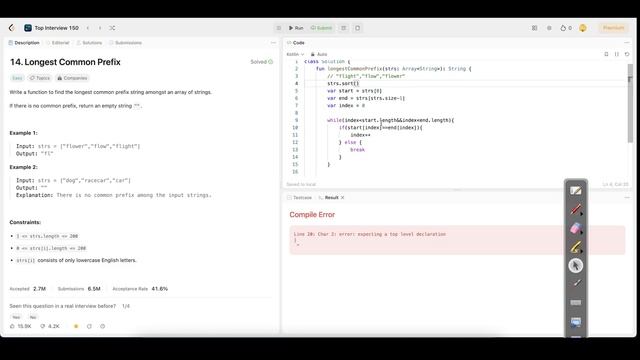Select the small pen tool below cursor
The image size is (640, 360).
coord(576,283)
